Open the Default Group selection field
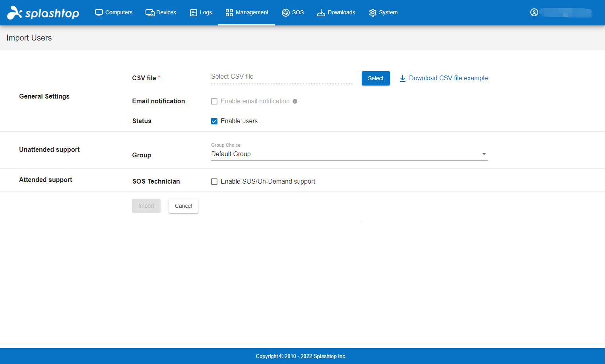The width and height of the screenshot is (605, 364). [x=342, y=154]
